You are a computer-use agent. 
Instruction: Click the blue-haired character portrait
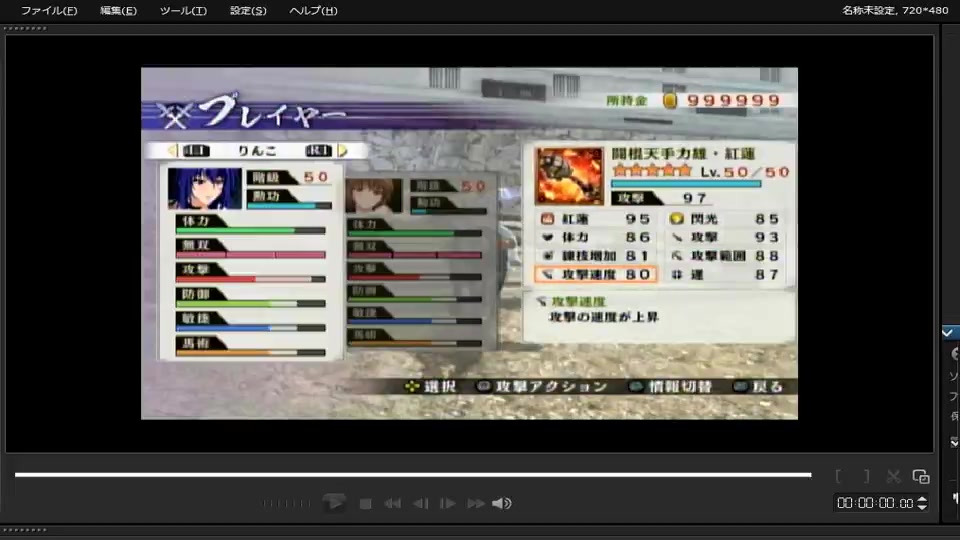pos(204,189)
